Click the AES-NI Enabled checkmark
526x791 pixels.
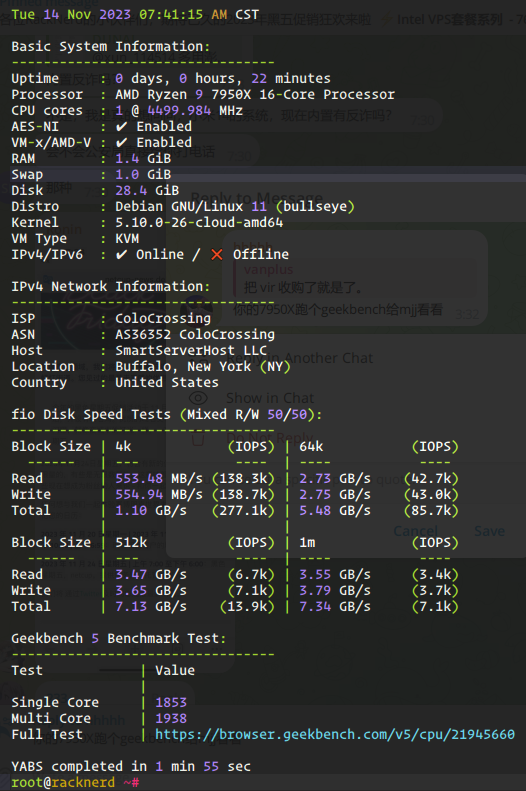(x=121, y=126)
